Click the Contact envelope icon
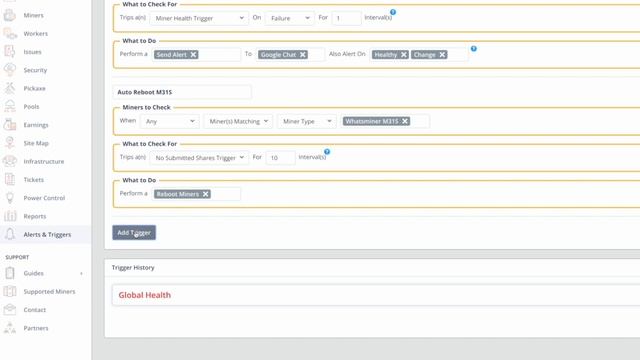The image size is (640, 360). click(x=9, y=310)
